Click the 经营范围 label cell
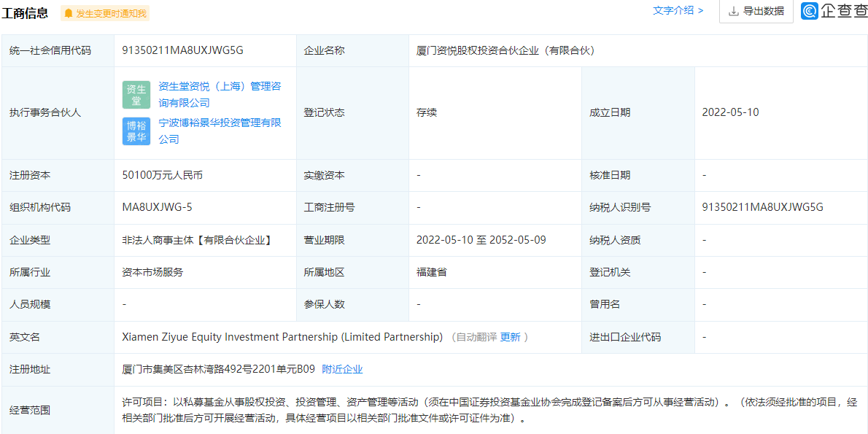The image size is (868, 434). coord(58,410)
